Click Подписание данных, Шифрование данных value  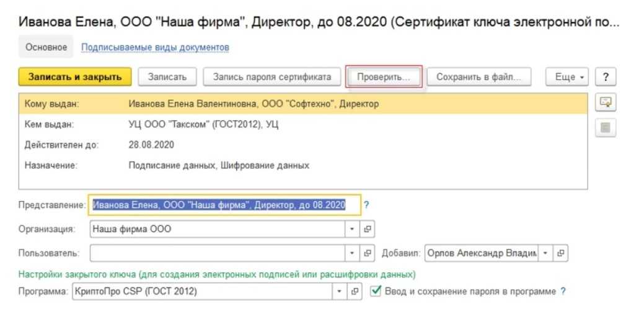pyautogui.click(x=219, y=166)
